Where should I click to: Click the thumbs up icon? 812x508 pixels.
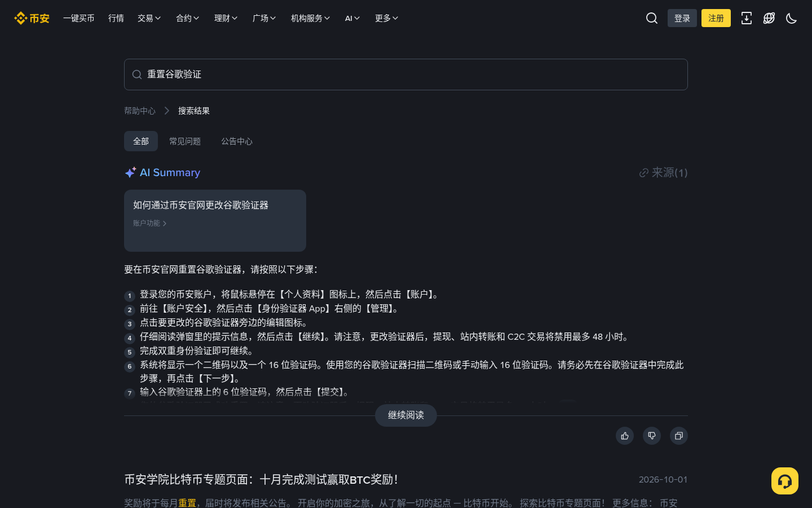(x=625, y=436)
